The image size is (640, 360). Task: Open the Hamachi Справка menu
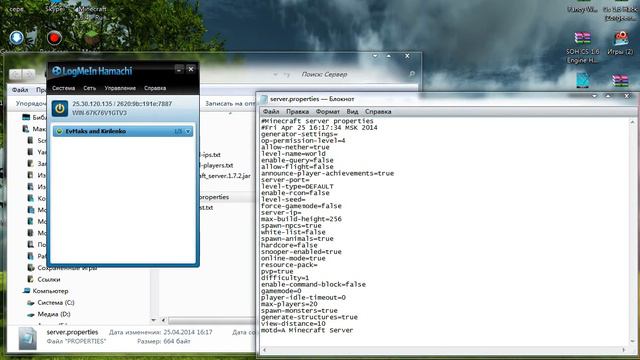tap(155, 88)
